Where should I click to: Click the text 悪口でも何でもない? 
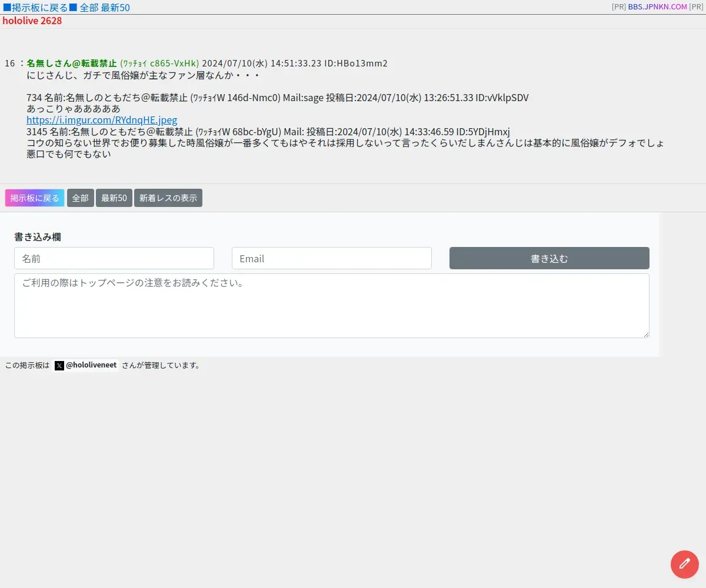(x=69, y=155)
